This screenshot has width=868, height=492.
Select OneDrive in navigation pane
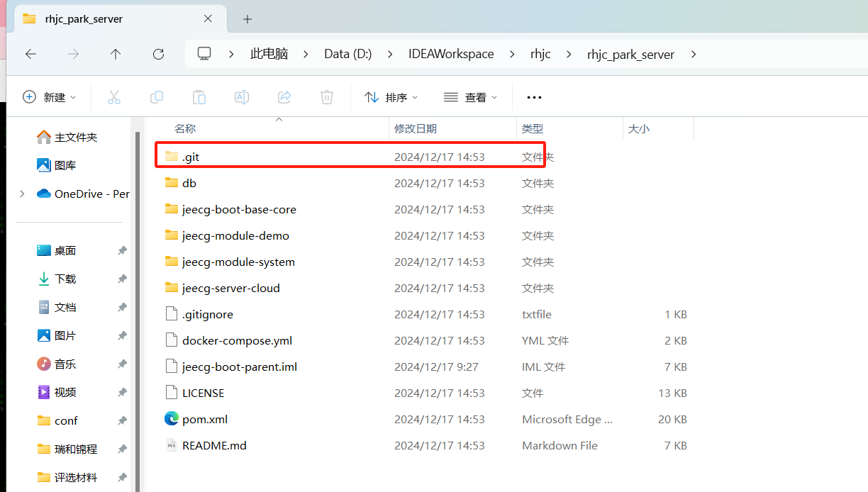82,194
